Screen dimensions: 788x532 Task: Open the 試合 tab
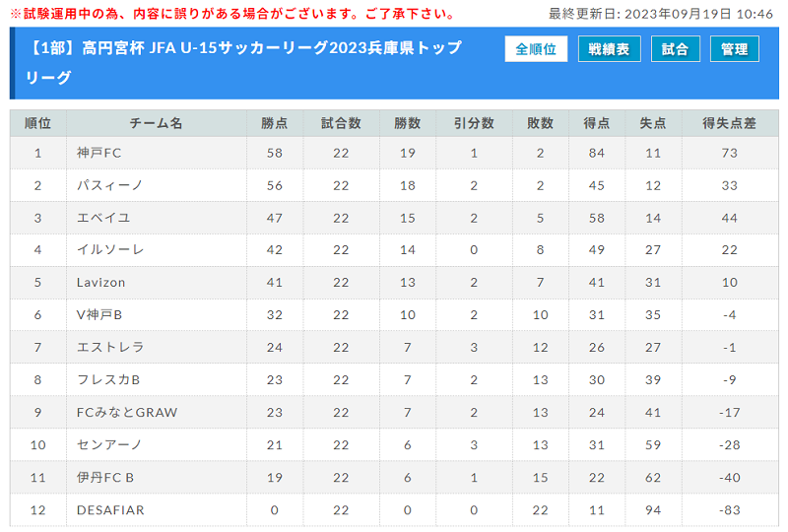(x=675, y=49)
